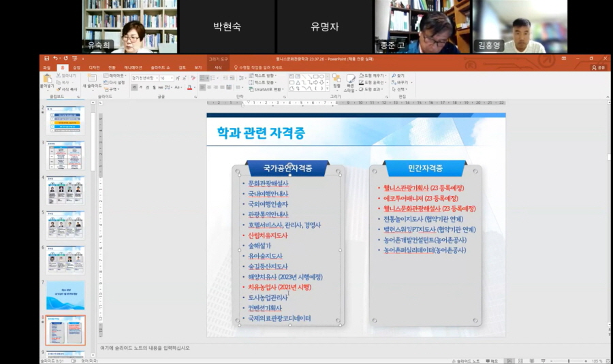Screen dimensions: 613x364
Task: Click 바꾸기 (Replace) button
Action: coord(400,82)
